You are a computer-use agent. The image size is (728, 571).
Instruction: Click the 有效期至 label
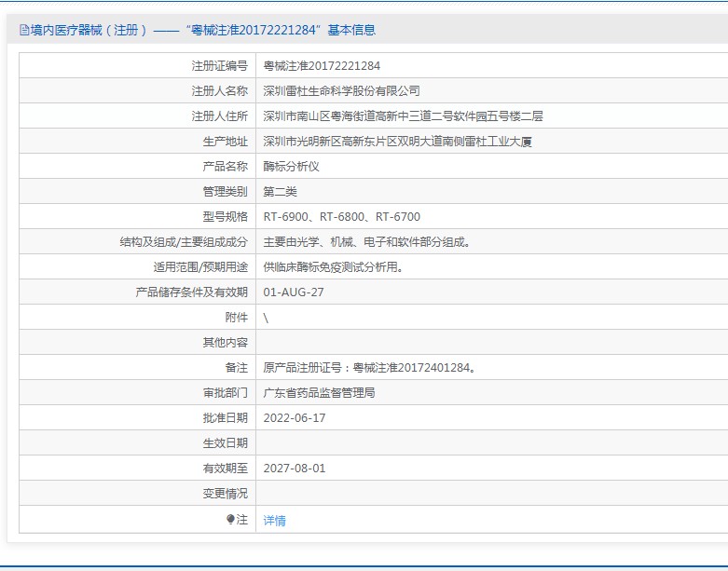(226, 468)
